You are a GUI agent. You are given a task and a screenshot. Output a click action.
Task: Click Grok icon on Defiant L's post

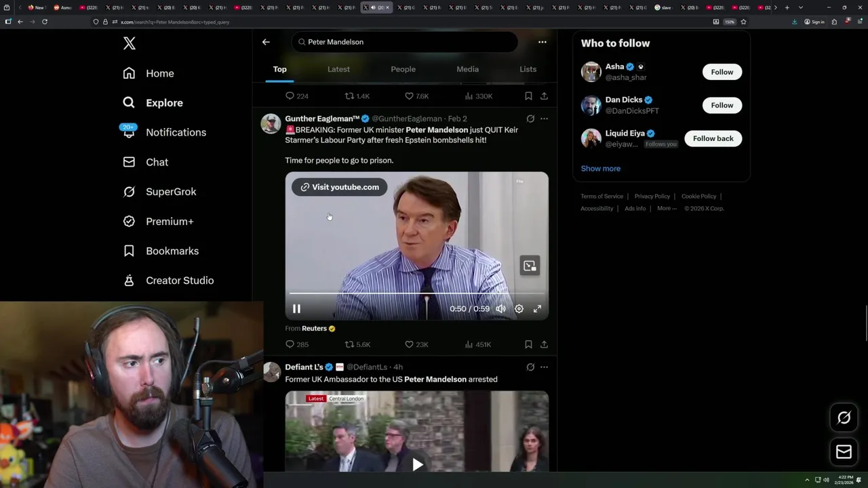pos(530,367)
